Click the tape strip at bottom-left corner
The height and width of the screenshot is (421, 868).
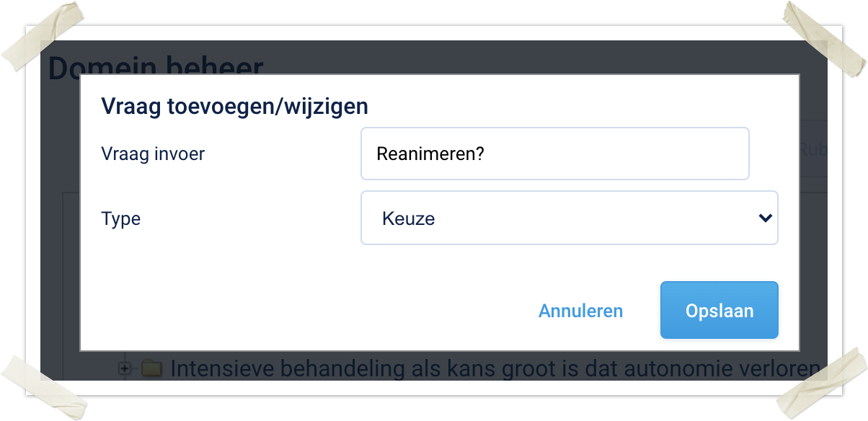click(41, 383)
